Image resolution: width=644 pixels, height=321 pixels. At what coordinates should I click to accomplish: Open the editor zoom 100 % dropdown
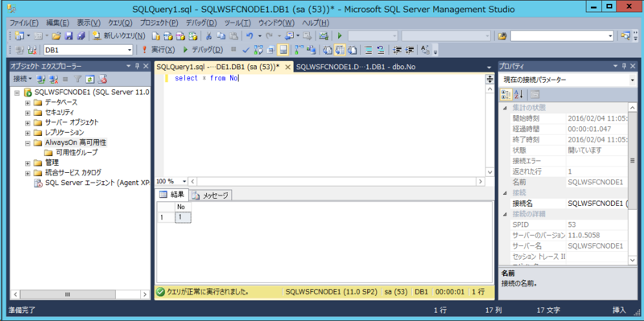[x=184, y=181]
